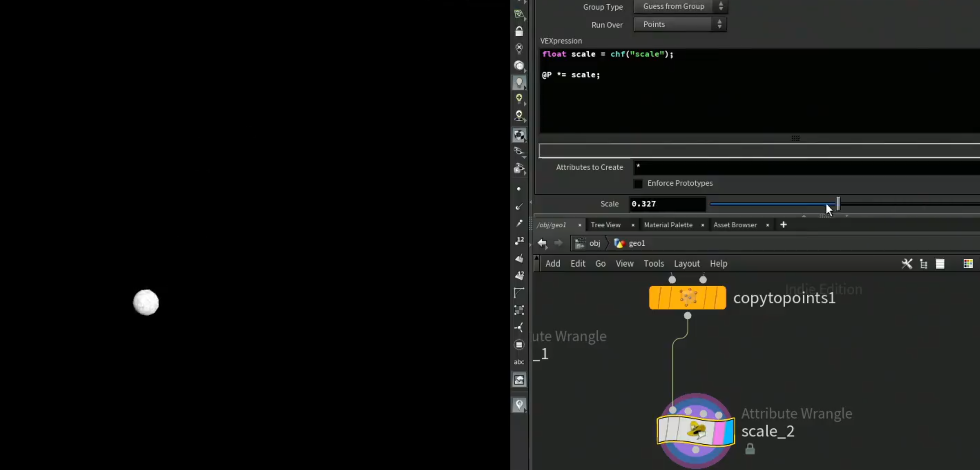The image size is (980, 470).
Task: Toggle display points dot icon
Action: coord(518,189)
